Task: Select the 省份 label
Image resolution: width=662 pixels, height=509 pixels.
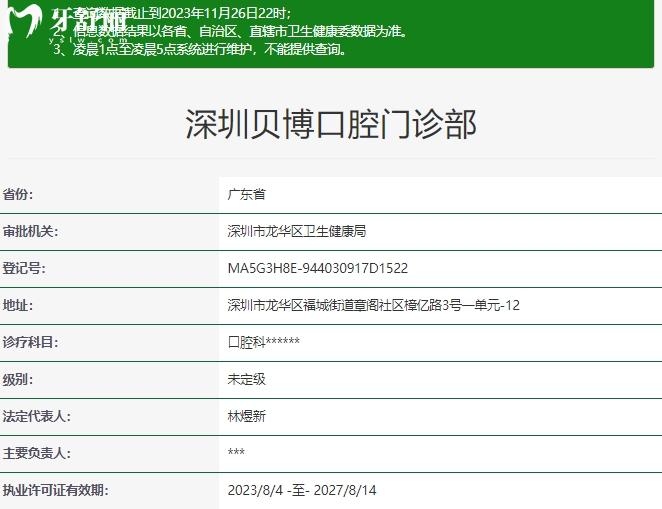Action: click(x=18, y=195)
